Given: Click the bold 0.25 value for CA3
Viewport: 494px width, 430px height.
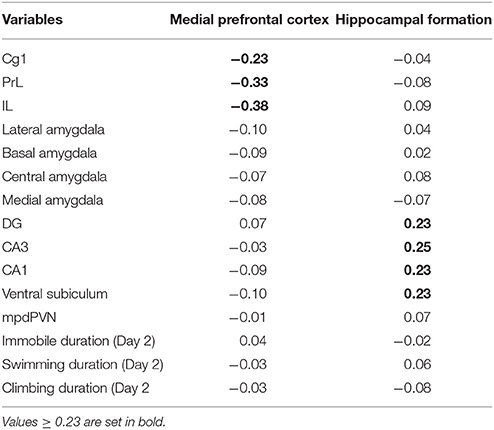Looking at the screenshot, I should pos(417,247).
